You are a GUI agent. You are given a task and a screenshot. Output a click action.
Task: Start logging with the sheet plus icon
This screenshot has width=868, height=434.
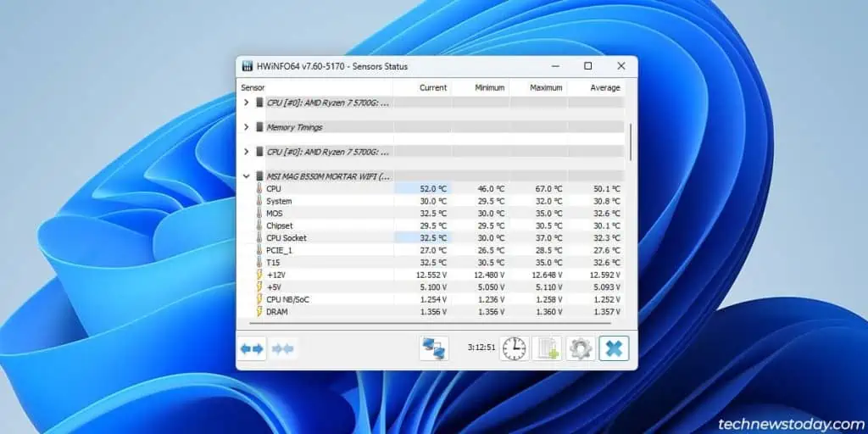pyautogui.click(x=547, y=348)
